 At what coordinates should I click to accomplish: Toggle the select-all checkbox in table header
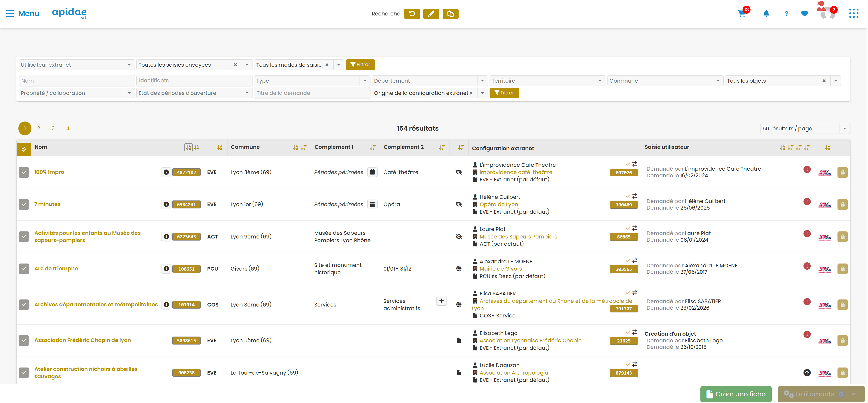[24, 149]
